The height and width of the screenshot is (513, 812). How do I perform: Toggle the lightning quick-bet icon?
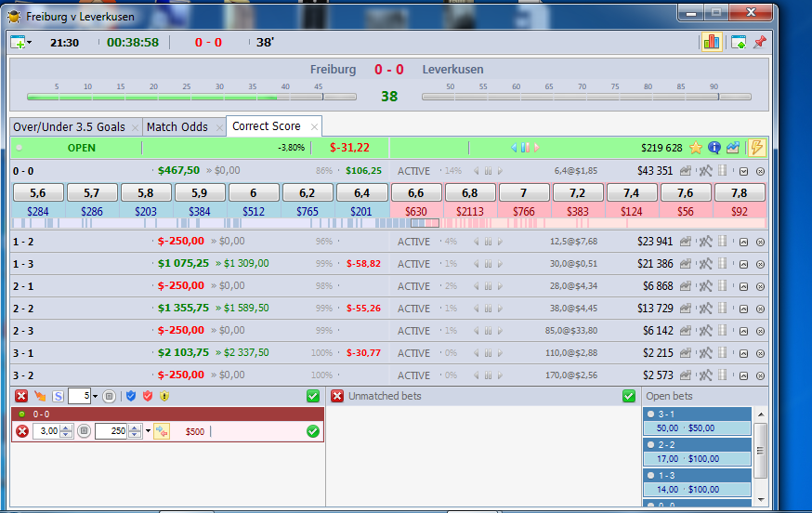click(x=756, y=148)
